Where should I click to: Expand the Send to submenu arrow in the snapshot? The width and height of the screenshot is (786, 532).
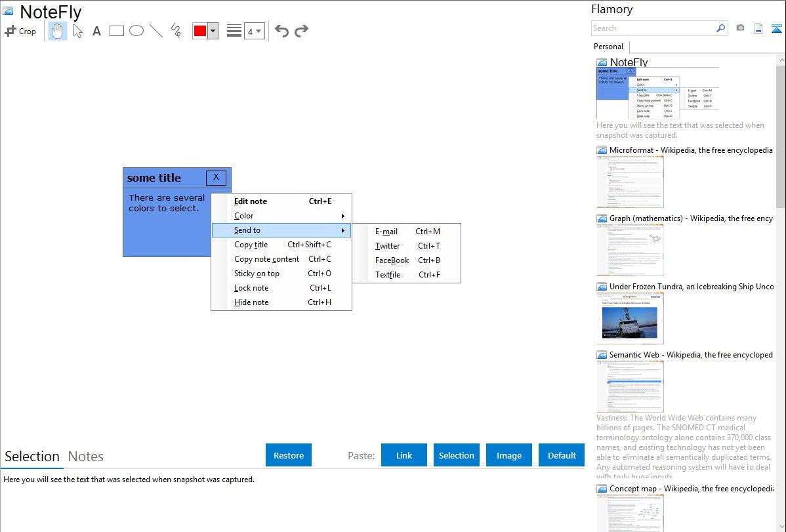(x=343, y=231)
